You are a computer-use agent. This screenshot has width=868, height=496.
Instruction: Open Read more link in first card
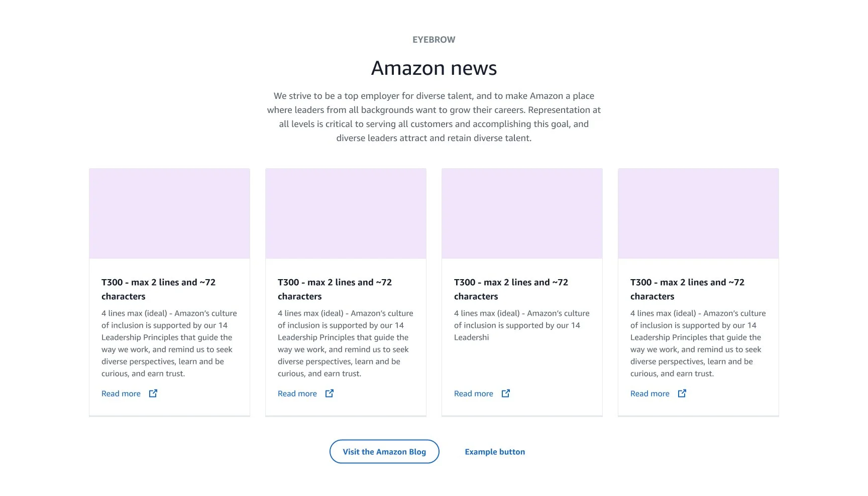point(121,394)
